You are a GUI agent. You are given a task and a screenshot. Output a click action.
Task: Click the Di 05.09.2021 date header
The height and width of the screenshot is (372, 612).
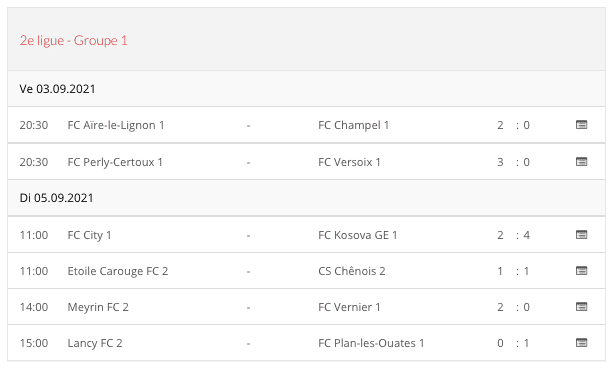(57, 198)
